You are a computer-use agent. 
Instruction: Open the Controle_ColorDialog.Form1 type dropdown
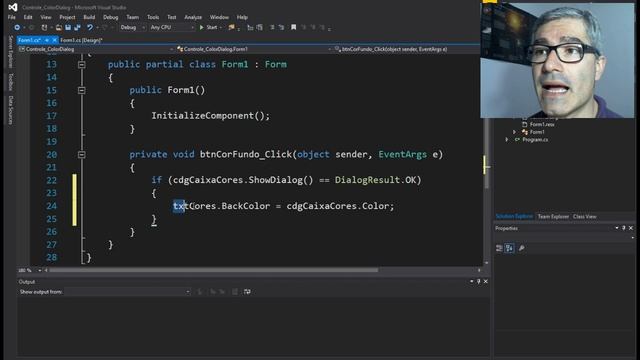(254, 49)
